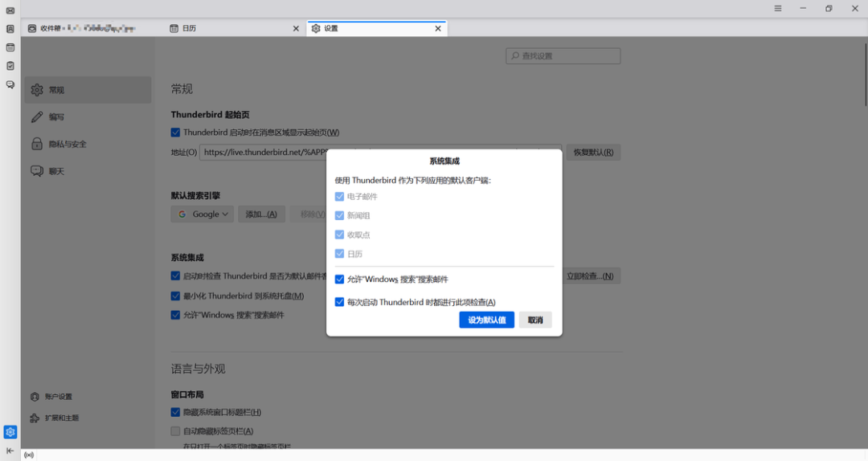The height and width of the screenshot is (461, 868).
Task: Toggle Thunderbird 启动时显示起始页 checkbox
Action: pos(175,133)
